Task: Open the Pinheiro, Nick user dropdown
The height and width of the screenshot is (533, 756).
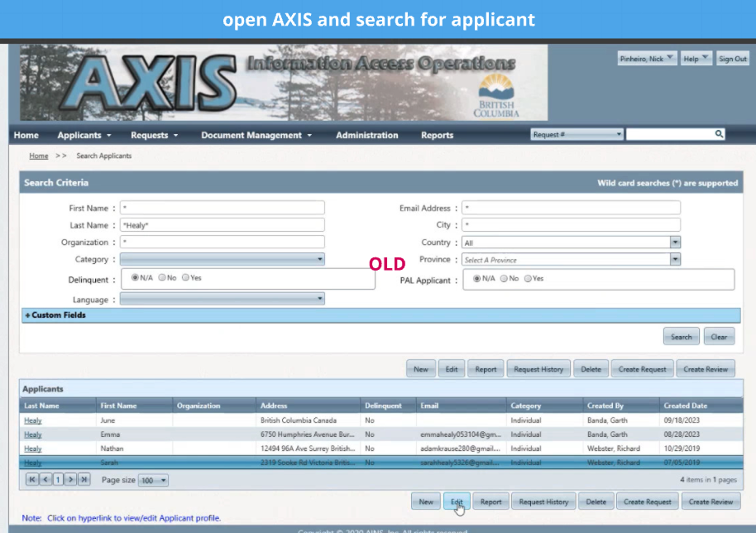Action: 647,59
